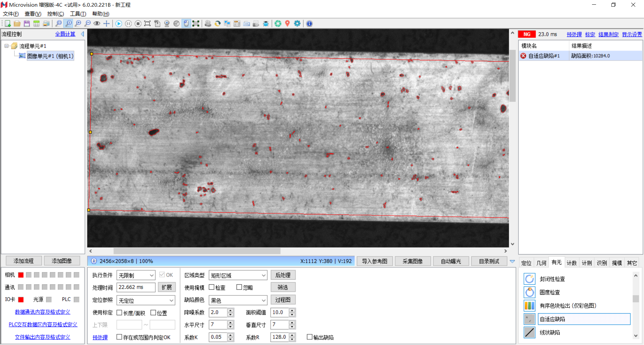Click the blue info about icon
The height and width of the screenshot is (345, 644).
point(309,23)
